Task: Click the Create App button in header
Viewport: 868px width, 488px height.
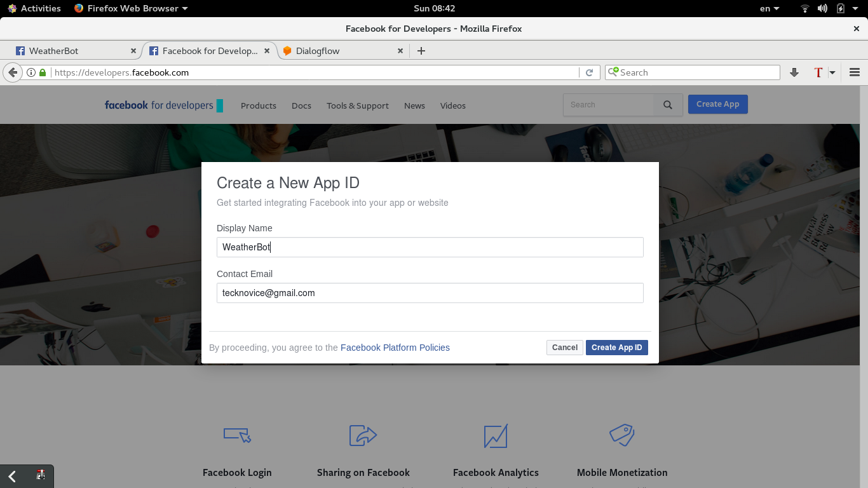Action: tap(718, 104)
